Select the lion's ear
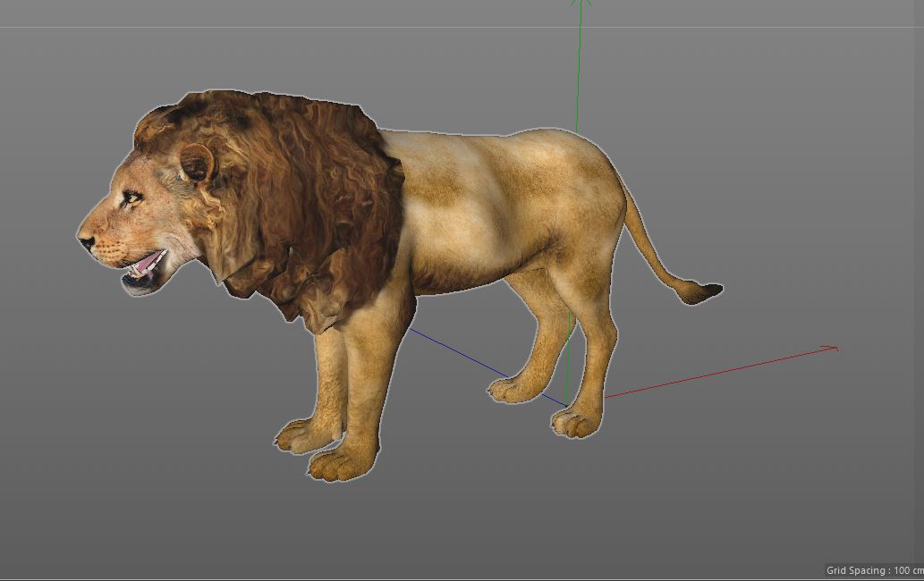924x581 pixels. coord(197,163)
